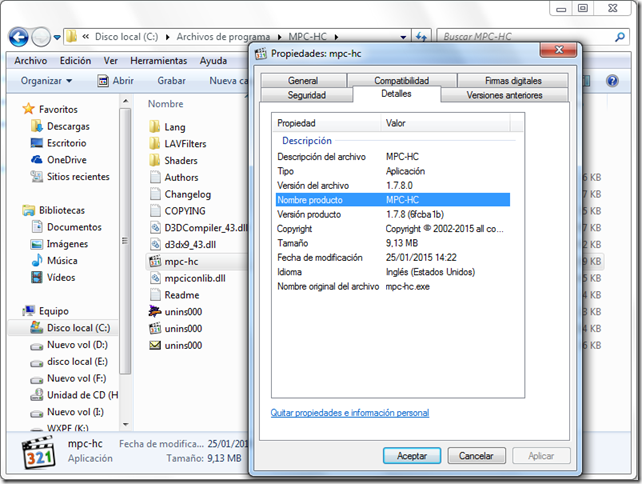Open Vídeos library
The height and width of the screenshot is (484, 642).
pos(53,277)
